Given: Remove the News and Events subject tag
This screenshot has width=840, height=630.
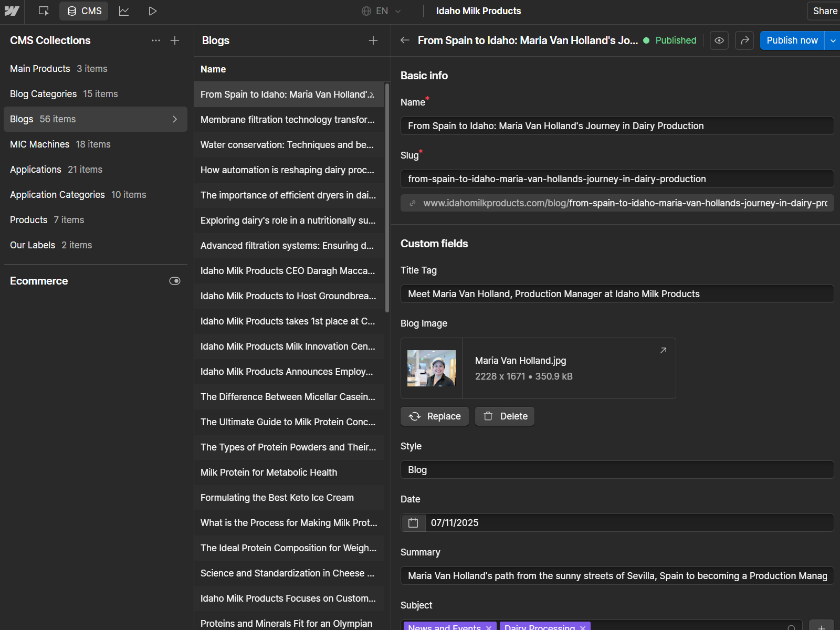Looking at the screenshot, I should [489, 627].
